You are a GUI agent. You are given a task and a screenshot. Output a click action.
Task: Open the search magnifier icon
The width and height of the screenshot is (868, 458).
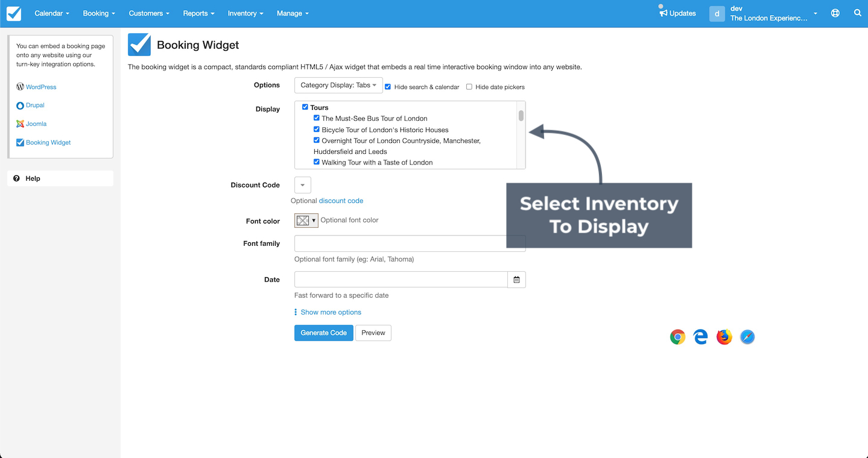[858, 13]
